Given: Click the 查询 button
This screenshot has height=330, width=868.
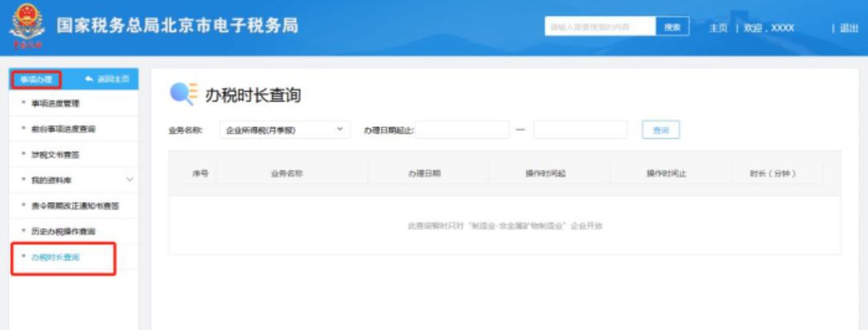Looking at the screenshot, I should coord(661,130).
